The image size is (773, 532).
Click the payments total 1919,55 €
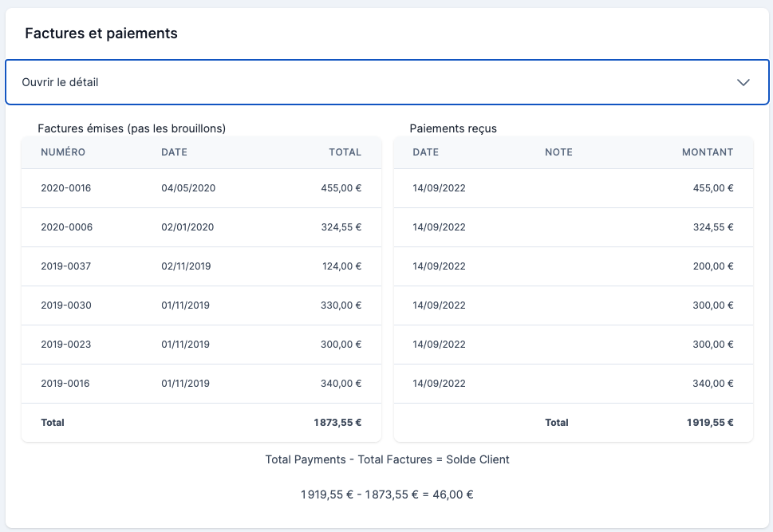click(x=709, y=423)
